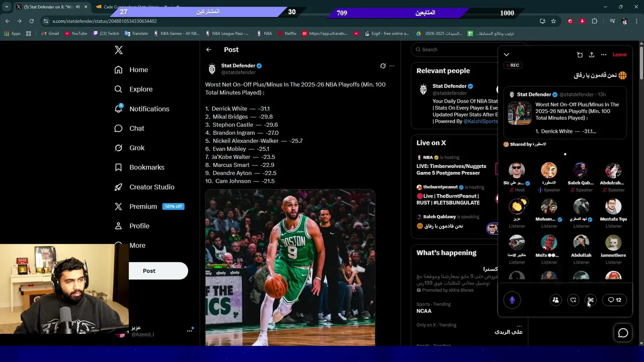
Task: Click browser Back arrow button
Action: click(8, 21)
